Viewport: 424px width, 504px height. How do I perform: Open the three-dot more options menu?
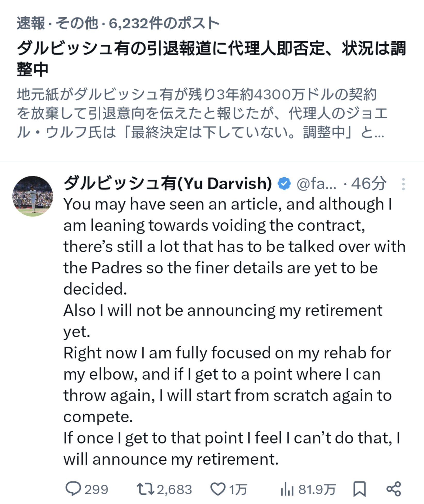coord(403,184)
